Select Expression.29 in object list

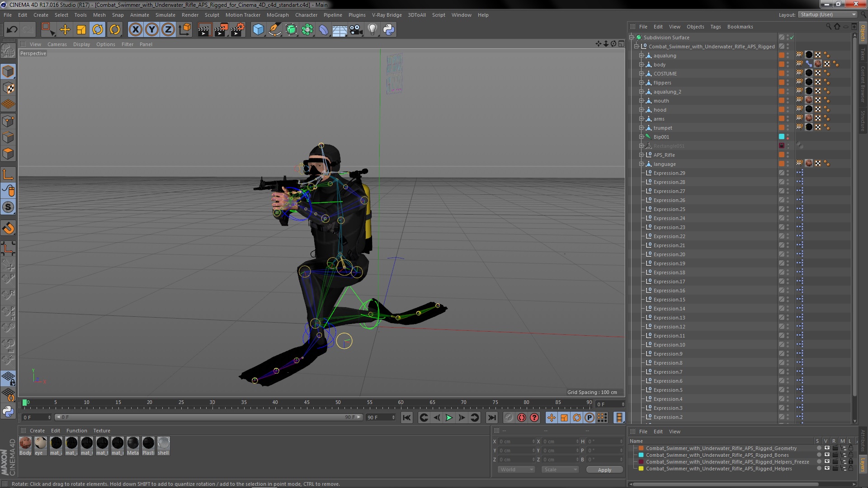pyautogui.click(x=669, y=173)
